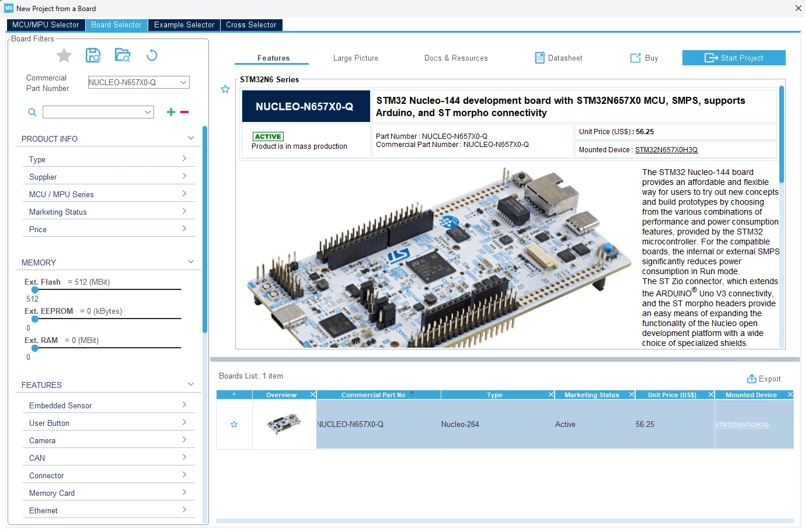This screenshot has height=532, width=805.
Task: Collapse the MEMORY section
Action: click(191, 262)
